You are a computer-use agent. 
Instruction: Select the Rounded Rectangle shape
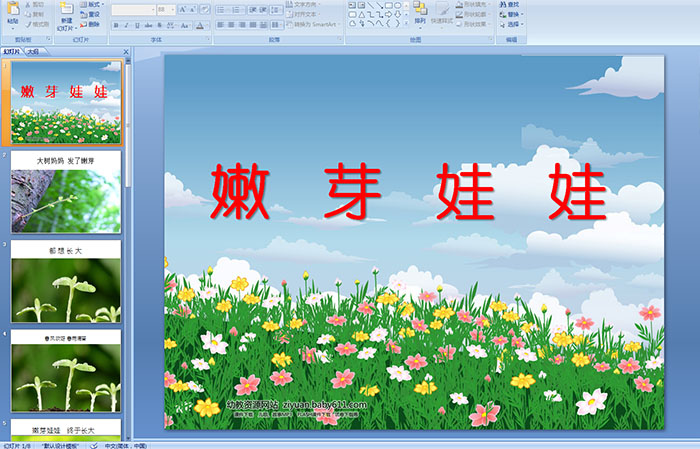(x=353, y=15)
